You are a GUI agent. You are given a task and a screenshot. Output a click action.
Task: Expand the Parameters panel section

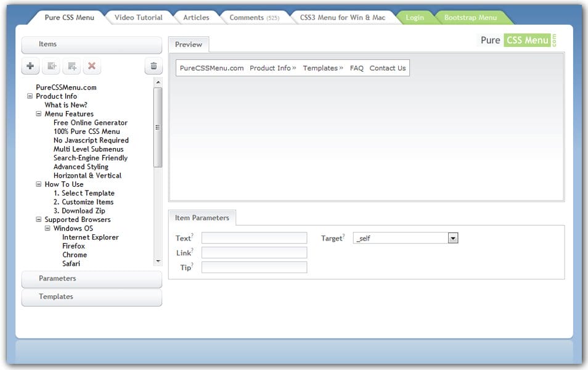91,279
